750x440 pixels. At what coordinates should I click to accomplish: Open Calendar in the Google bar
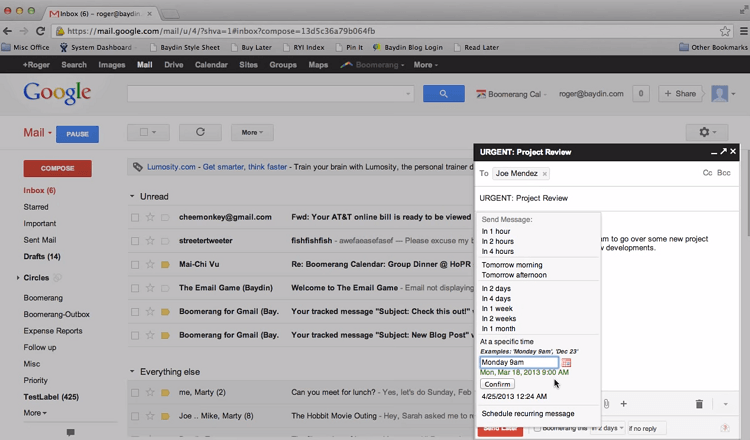[211, 65]
